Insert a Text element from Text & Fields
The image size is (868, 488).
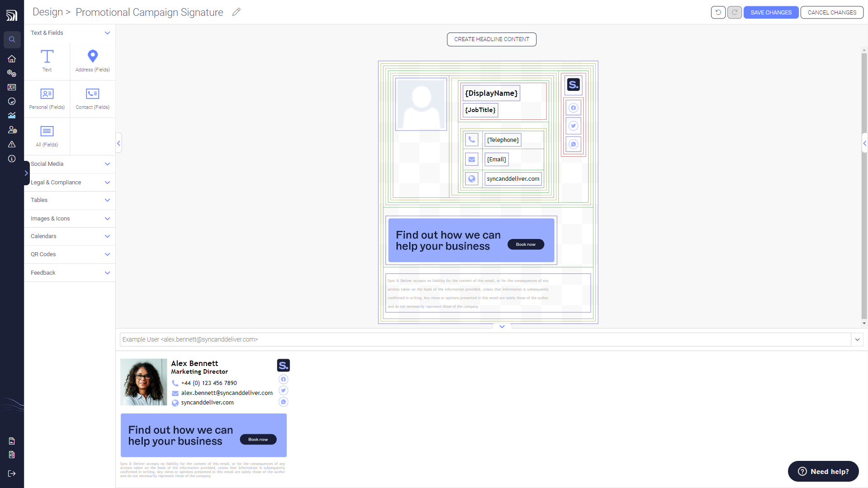[x=47, y=61]
